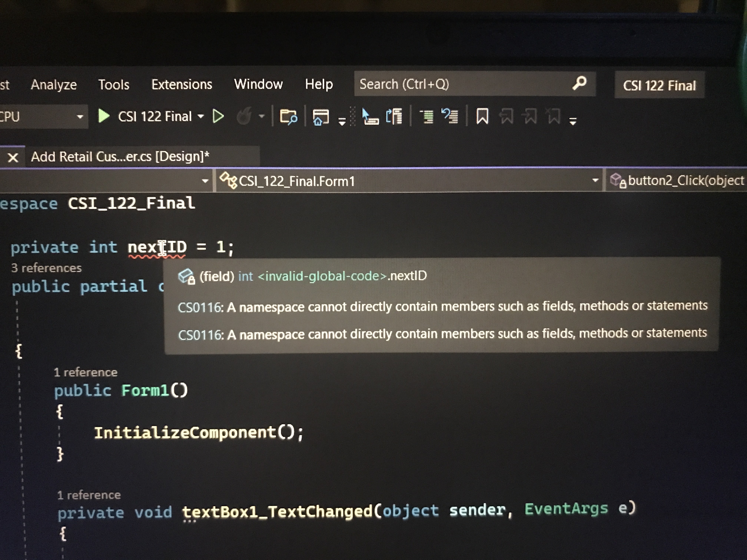Start without debugging outlined play icon
The height and width of the screenshot is (560, 747).
[x=218, y=116]
